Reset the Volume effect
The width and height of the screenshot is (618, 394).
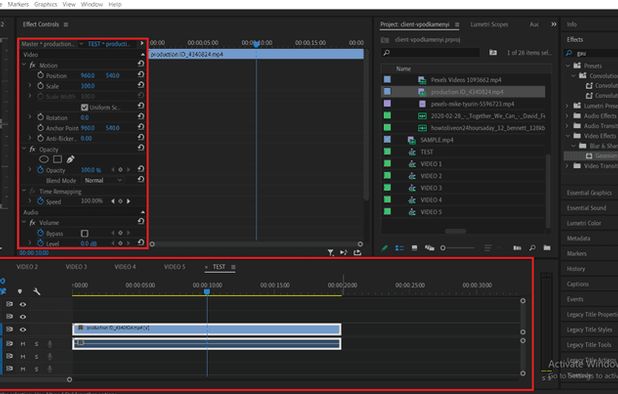pos(141,221)
